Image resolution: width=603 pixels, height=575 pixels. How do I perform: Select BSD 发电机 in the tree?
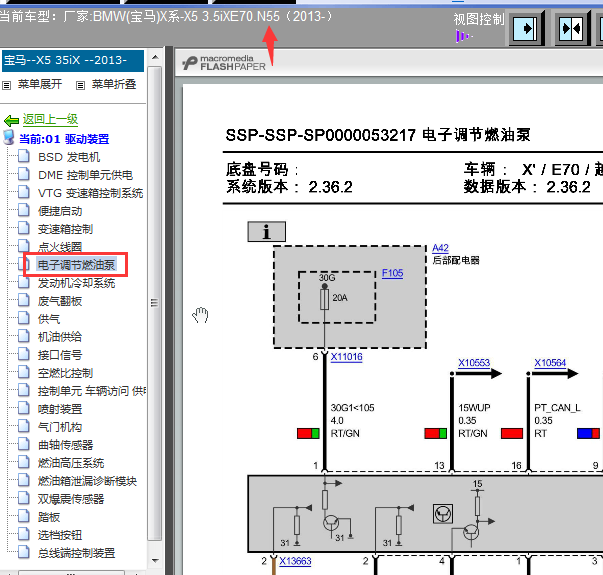click(x=69, y=157)
